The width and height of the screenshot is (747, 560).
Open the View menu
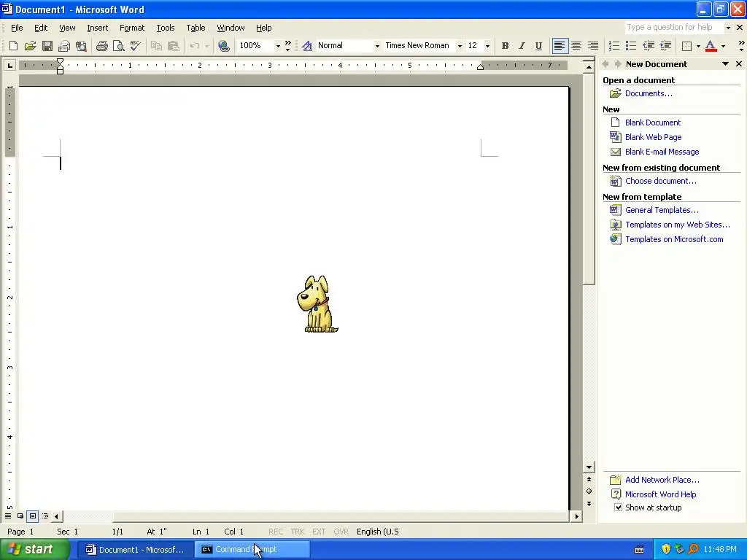coord(67,28)
